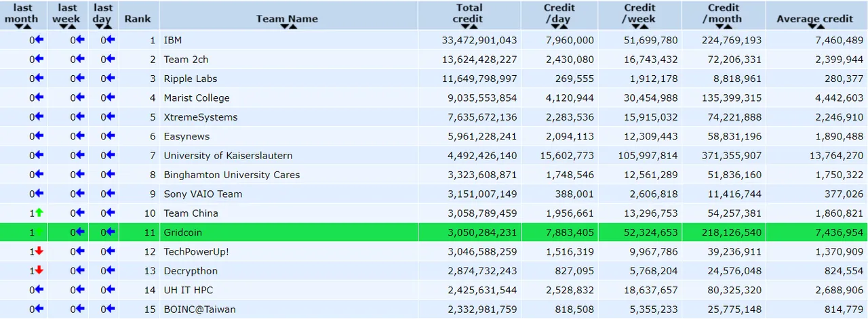Click red down arrow in Decrypthon row
This screenshot has width=868, height=319.
click(39, 270)
